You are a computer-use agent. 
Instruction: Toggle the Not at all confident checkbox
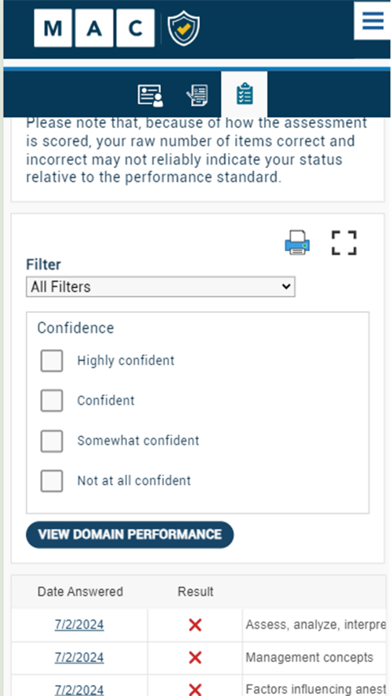point(51,481)
